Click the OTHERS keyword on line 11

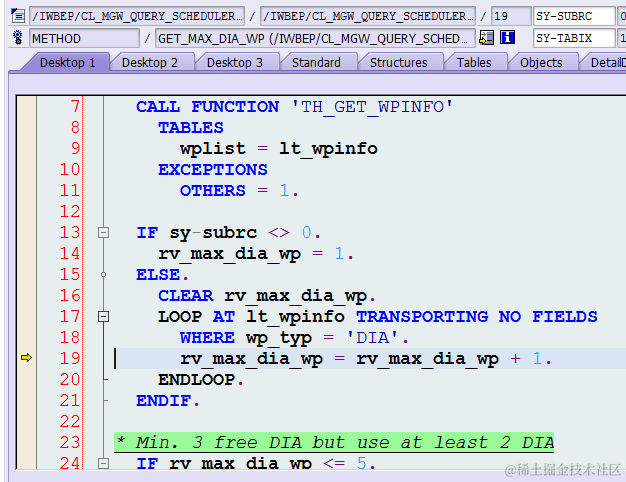212,191
